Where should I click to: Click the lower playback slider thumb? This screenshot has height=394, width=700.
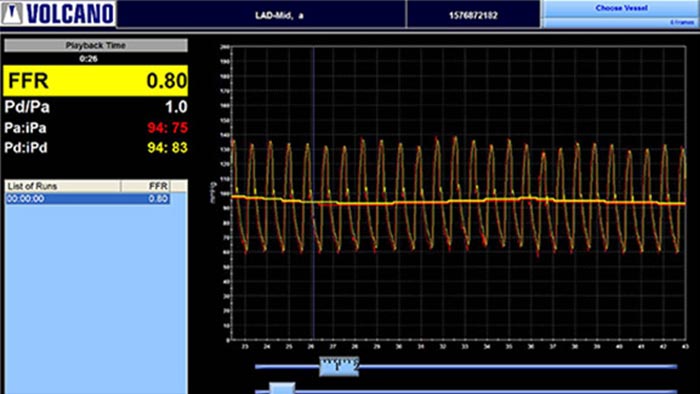click(282, 388)
